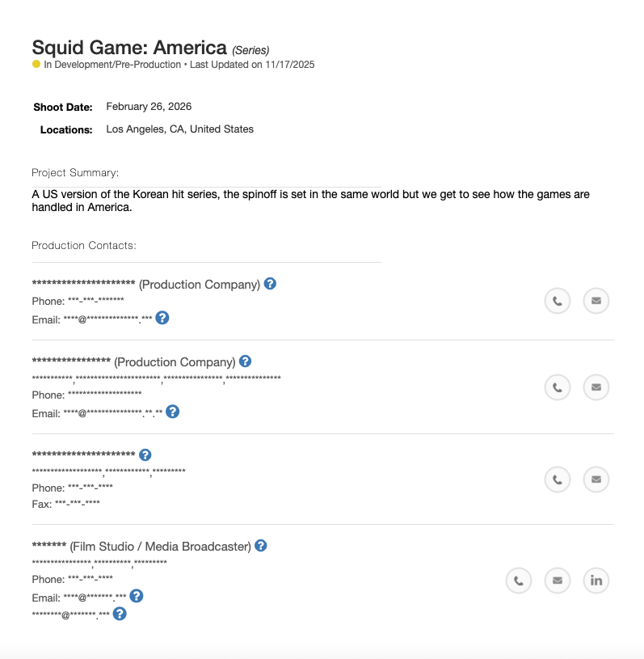Click help icon next to first Production Company email
The width and height of the screenshot is (644, 659).
pyautogui.click(x=162, y=318)
